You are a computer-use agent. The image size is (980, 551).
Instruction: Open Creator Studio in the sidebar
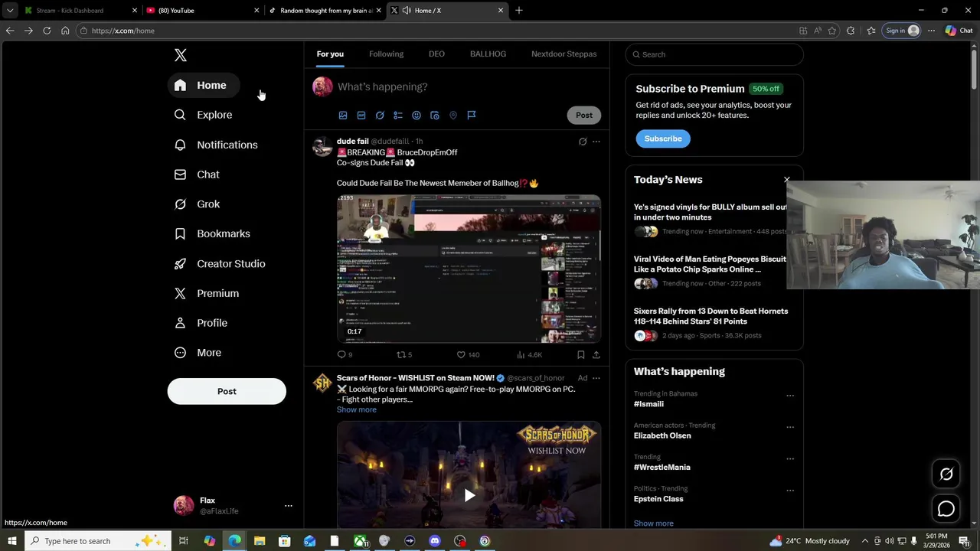(x=220, y=263)
